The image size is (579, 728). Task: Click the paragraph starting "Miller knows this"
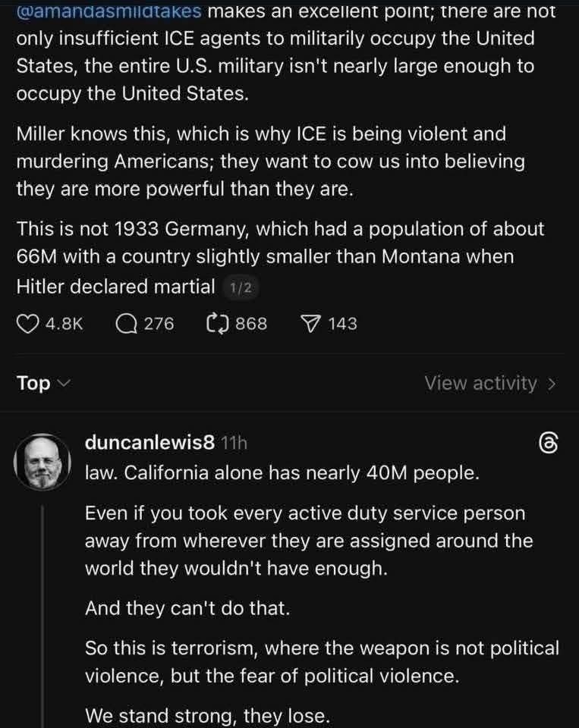tap(270, 162)
